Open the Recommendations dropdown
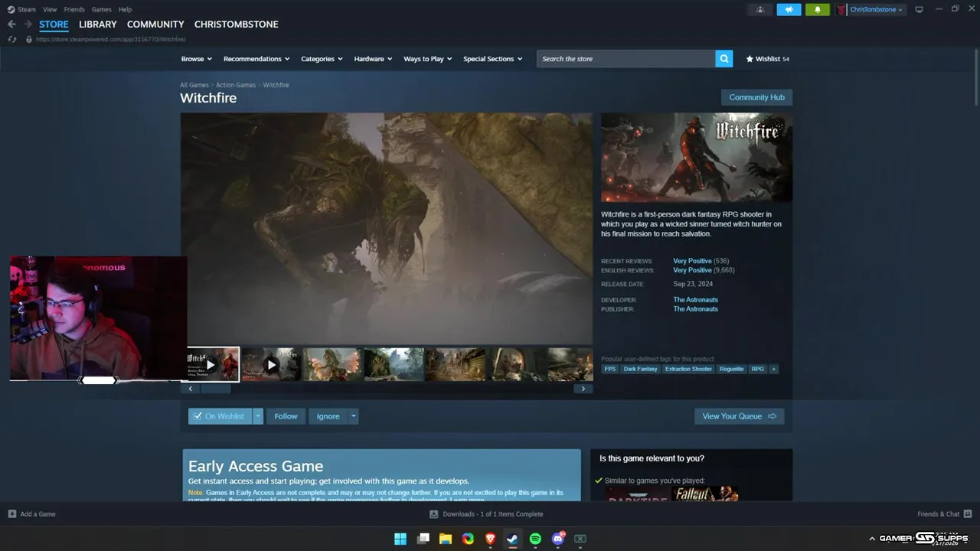The height and width of the screenshot is (551, 980). (x=256, y=59)
